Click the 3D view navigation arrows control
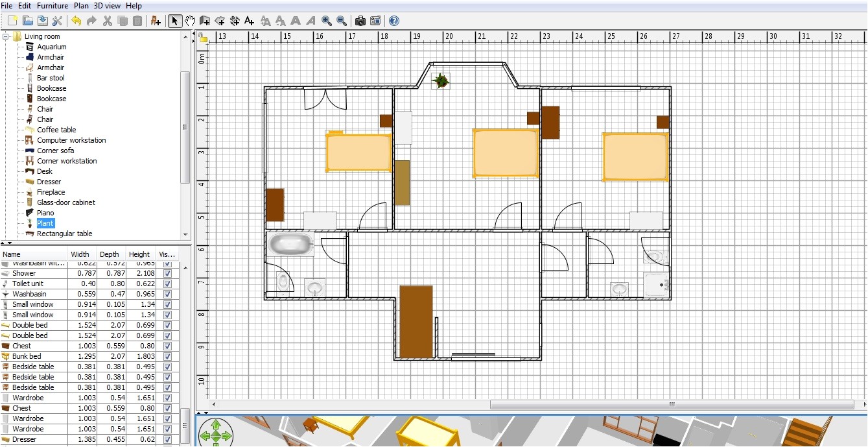The image size is (868, 447). [215, 433]
